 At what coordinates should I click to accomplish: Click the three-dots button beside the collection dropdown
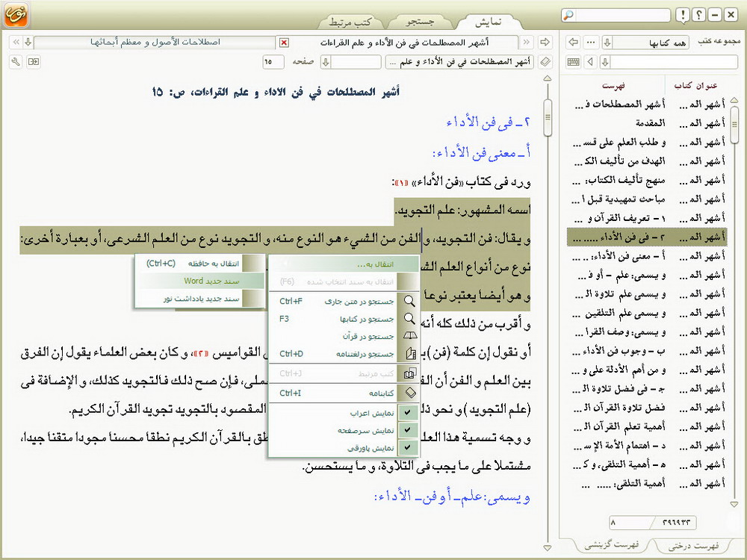tap(591, 42)
